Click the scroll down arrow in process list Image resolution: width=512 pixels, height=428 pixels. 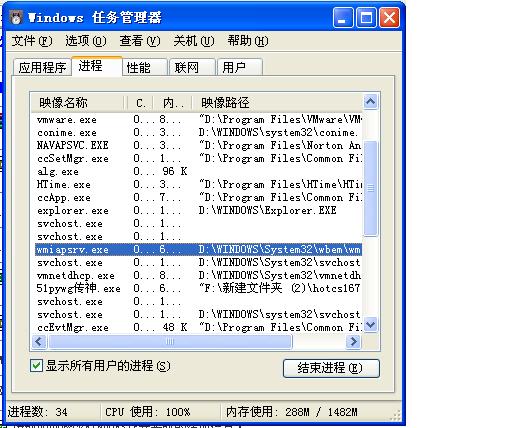point(371,324)
